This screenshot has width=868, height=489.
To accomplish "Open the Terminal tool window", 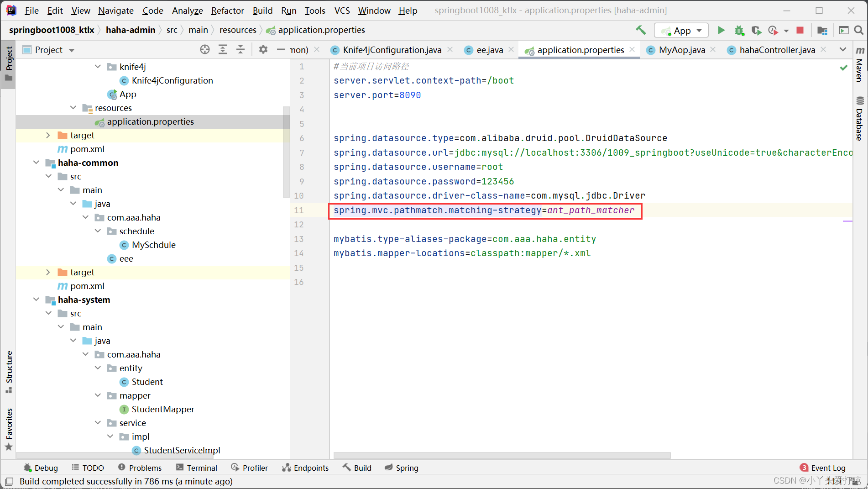I will click(x=197, y=468).
